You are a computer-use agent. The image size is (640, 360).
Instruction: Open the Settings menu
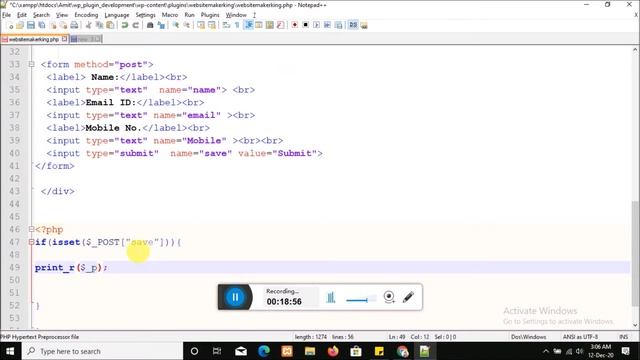[x=145, y=15]
